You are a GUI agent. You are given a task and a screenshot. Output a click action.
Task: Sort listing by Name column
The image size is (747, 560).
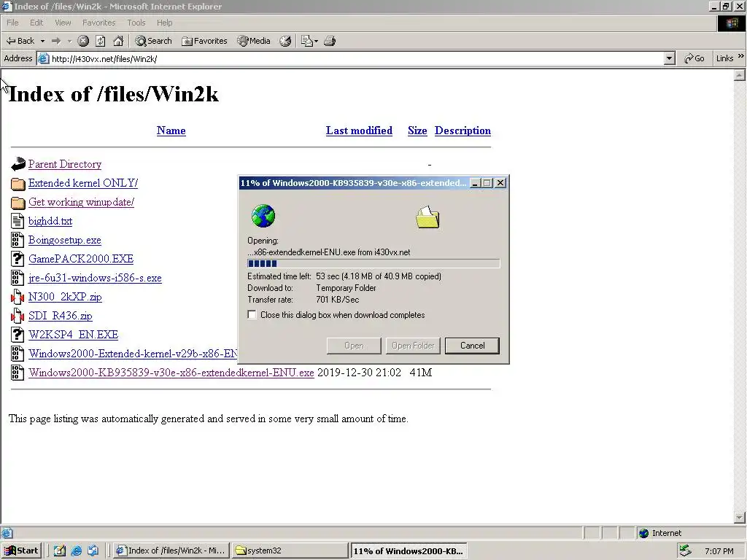click(x=171, y=131)
